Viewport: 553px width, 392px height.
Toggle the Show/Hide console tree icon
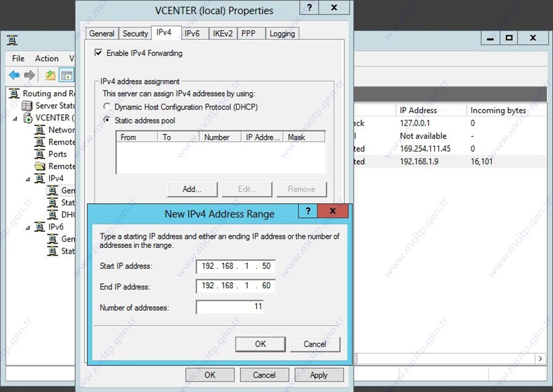point(66,75)
